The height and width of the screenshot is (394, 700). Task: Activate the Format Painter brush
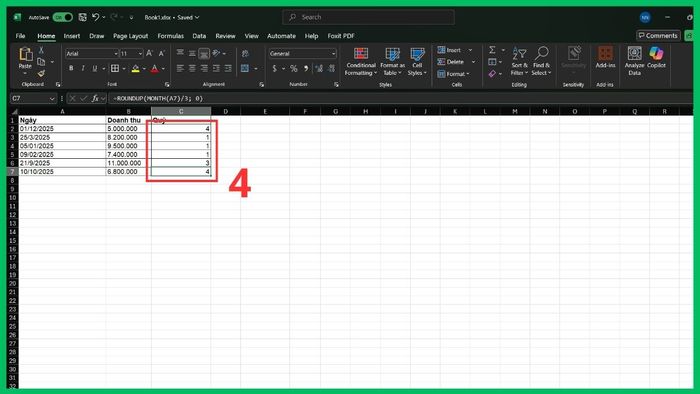click(41, 73)
